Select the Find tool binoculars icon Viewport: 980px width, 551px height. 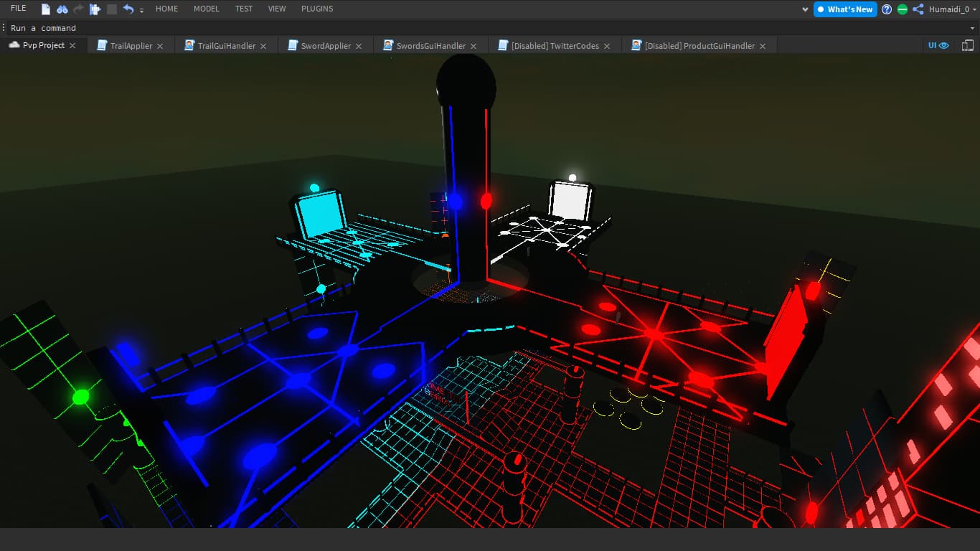[62, 9]
